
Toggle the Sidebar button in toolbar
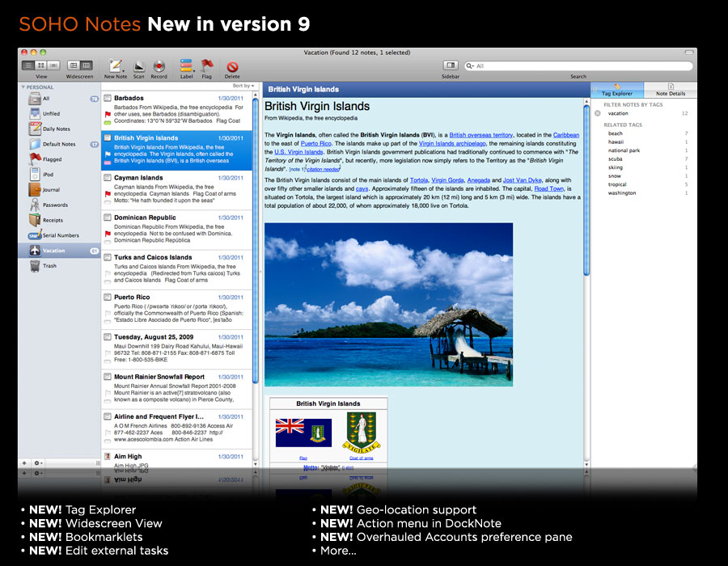pos(451,65)
